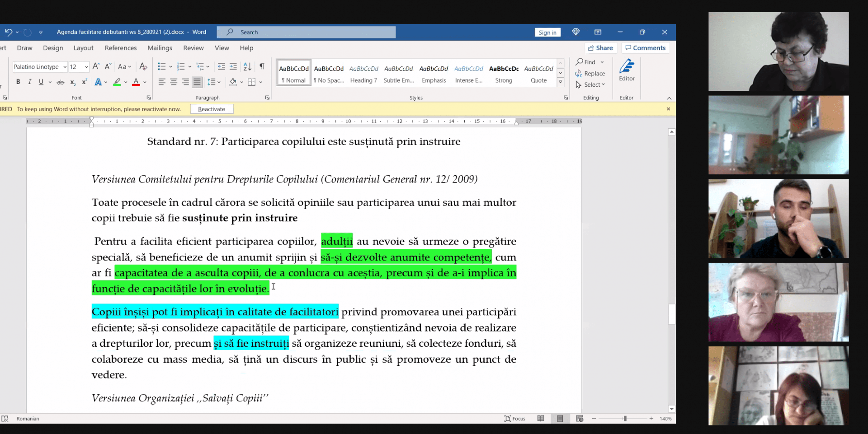Click the Sort icon in Paragraph group
The image size is (868, 434).
tap(247, 66)
